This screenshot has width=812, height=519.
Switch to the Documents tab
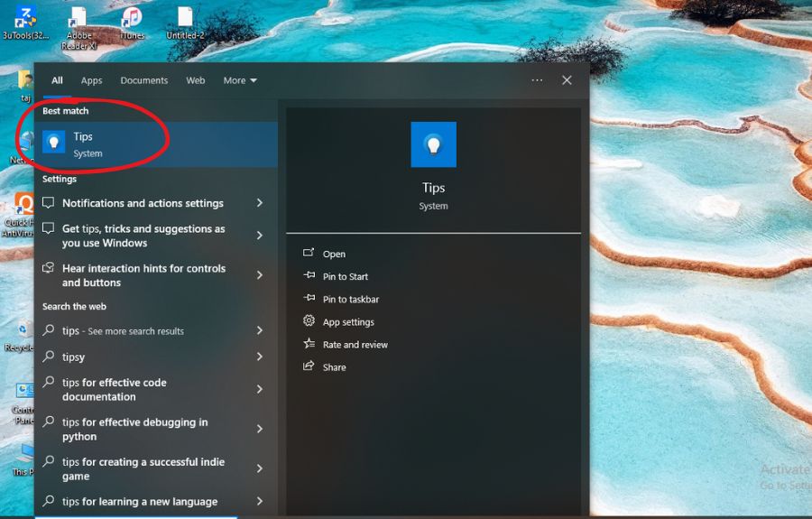144,80
